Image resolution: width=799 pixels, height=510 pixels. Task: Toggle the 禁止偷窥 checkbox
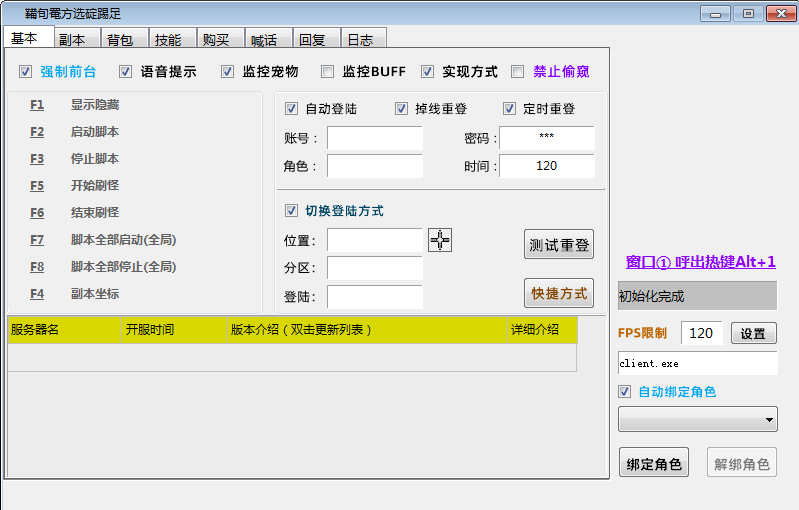click(518, 72)
